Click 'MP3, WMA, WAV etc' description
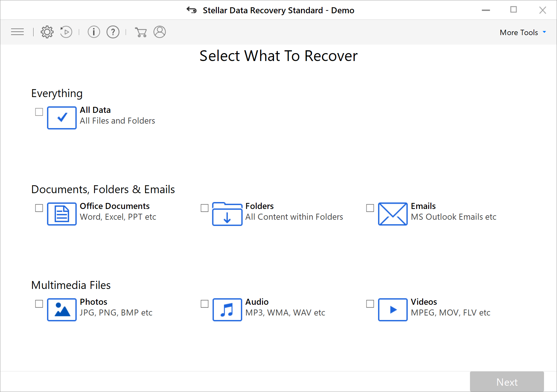 285,313
